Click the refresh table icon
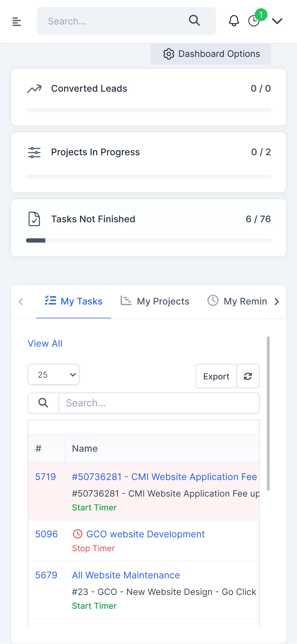 pos(248,376)
